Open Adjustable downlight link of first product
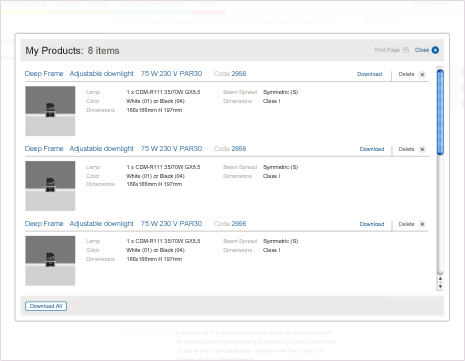 (101, 74)
